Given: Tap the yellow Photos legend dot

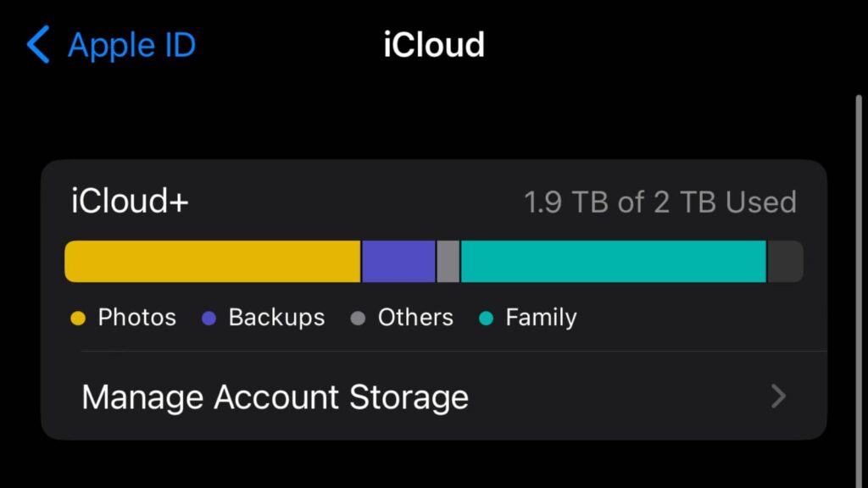Looking at the screenshot, I should pyautogui.click(x=78, y=319).
